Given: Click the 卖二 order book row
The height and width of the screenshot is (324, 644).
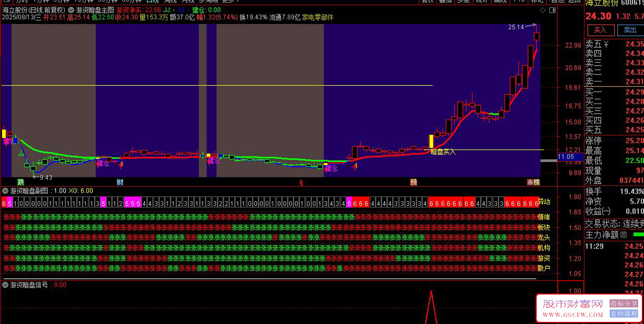Looking at the screenshot, I should point(614,72).
